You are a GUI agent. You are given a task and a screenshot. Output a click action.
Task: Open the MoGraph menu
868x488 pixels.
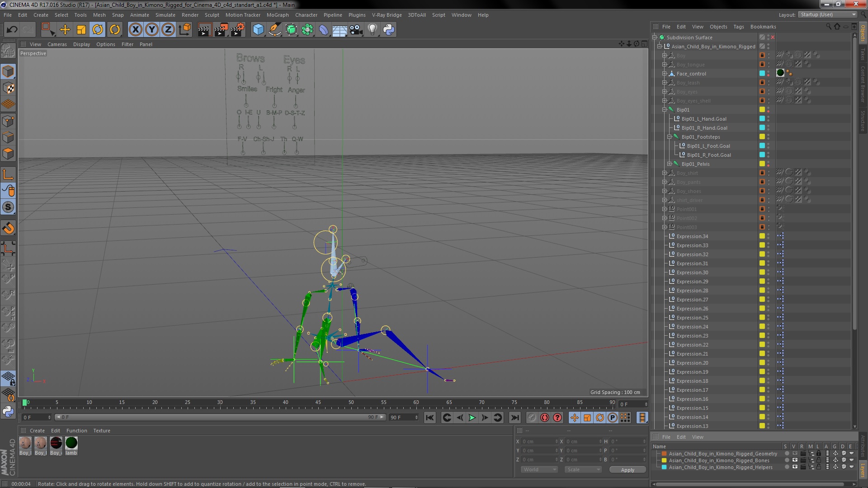[278, 15]
